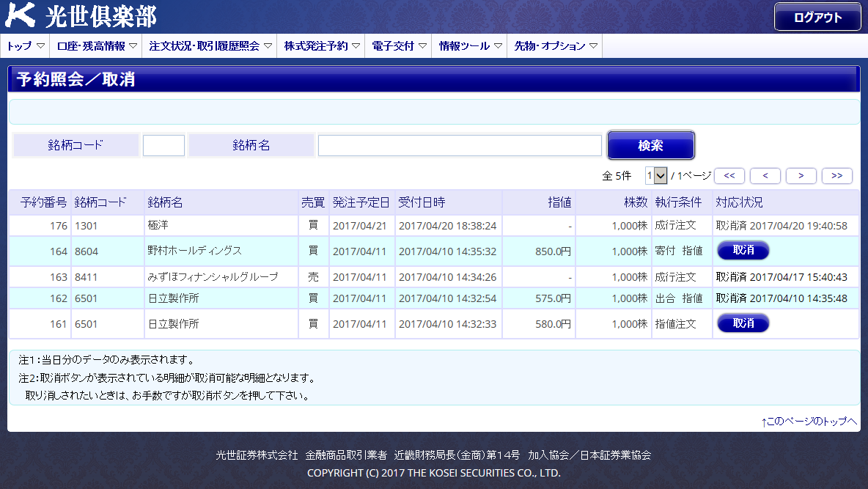The width and height of the screenshot is (868, 489).
Task: Focus the 銘柄名 input field
Action: [460, 146]
